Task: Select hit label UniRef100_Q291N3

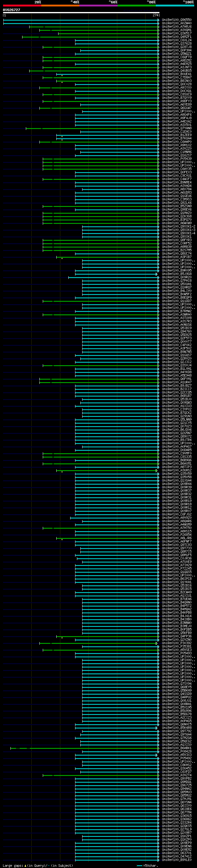Action: [176, 416]
